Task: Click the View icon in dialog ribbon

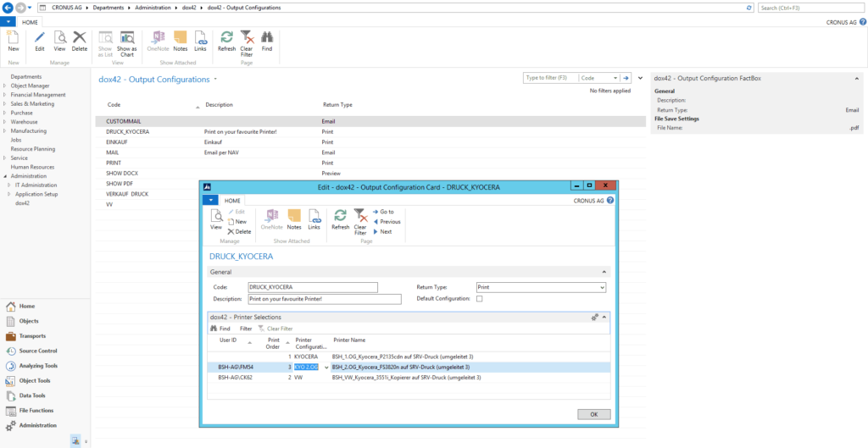Action: click(216, 219)
